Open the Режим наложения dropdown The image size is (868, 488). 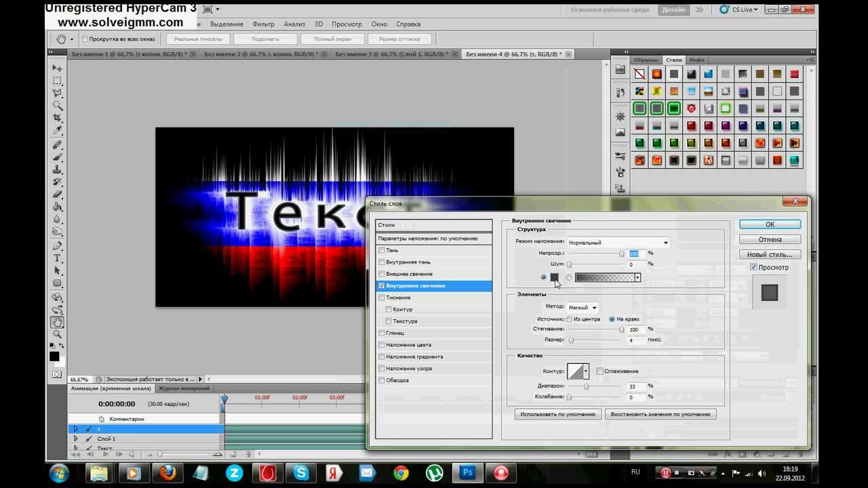(618, 242)
